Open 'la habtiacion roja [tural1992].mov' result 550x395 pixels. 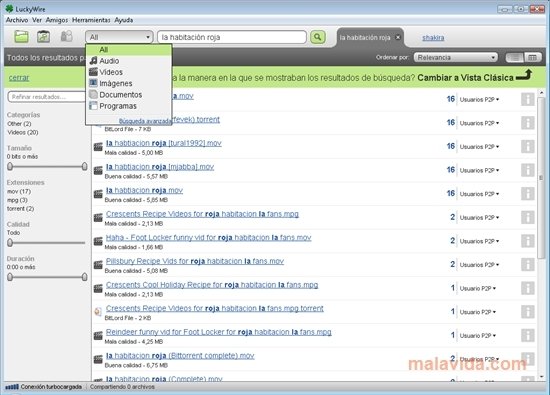click(x=164, y=143)
